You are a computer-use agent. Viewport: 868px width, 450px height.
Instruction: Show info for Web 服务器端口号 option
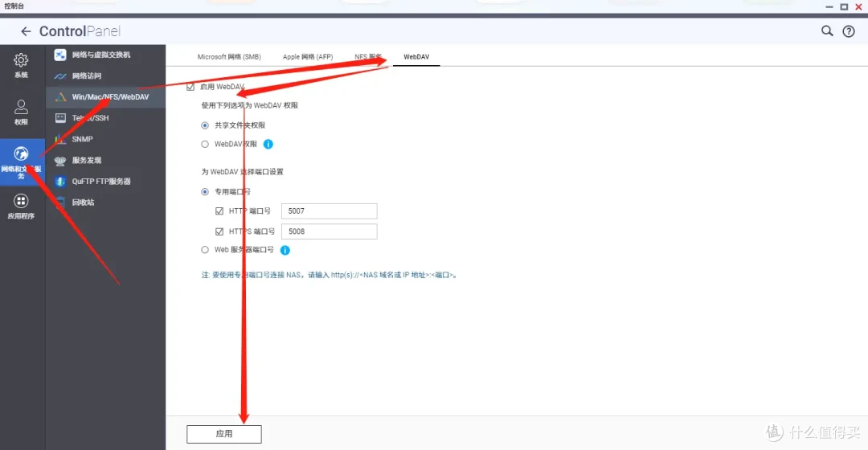tap(285, 250)
